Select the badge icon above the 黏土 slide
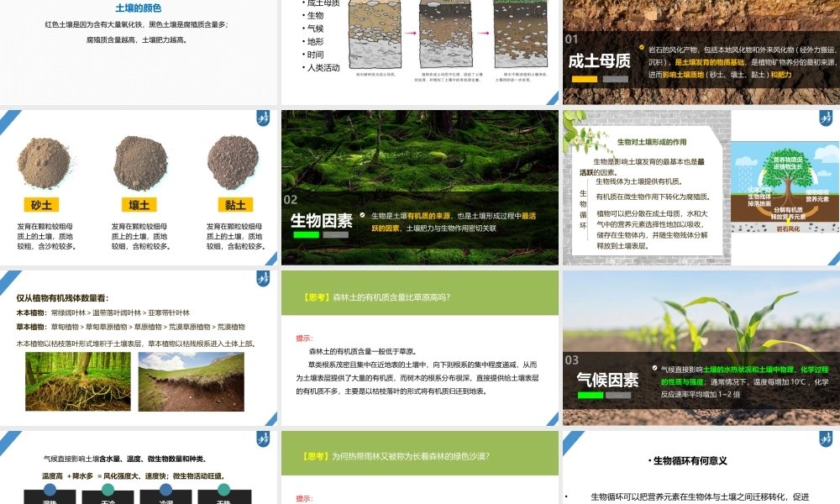Screen dimensions: 840x504 pos(263,118)
